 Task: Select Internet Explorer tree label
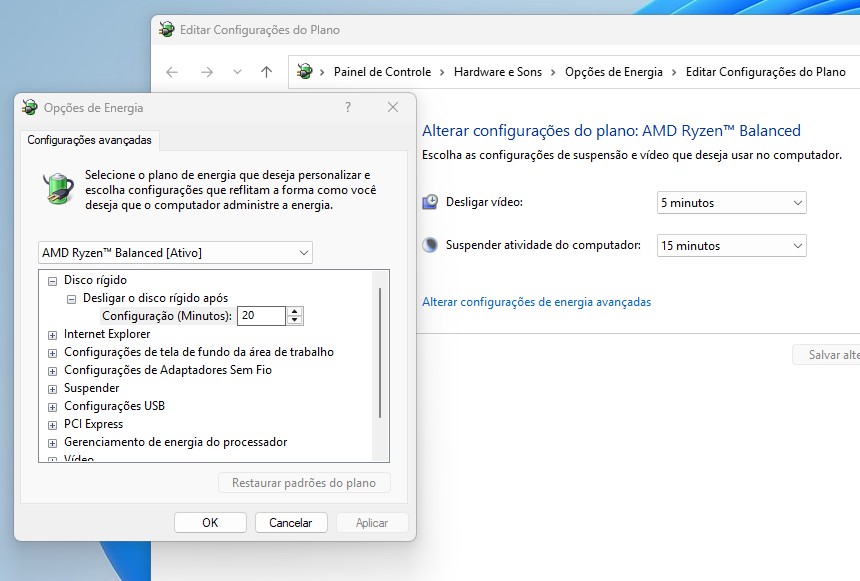click(x=107, y=334)
